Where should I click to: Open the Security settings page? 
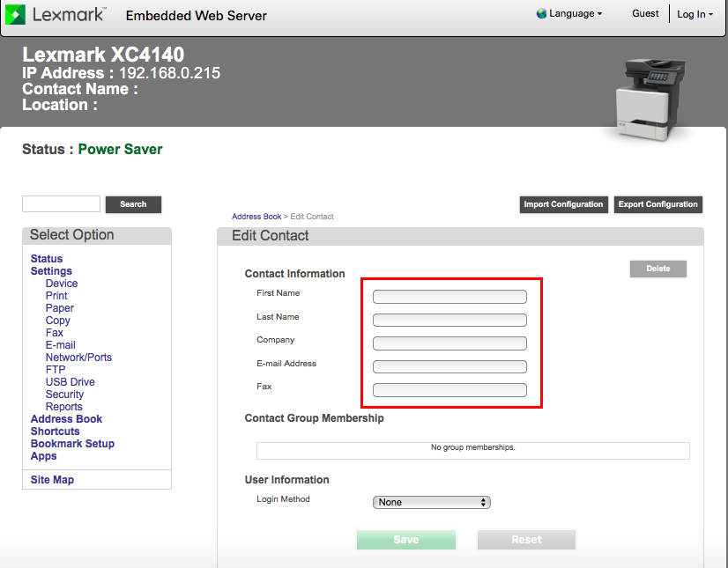[x=64, y=394]
